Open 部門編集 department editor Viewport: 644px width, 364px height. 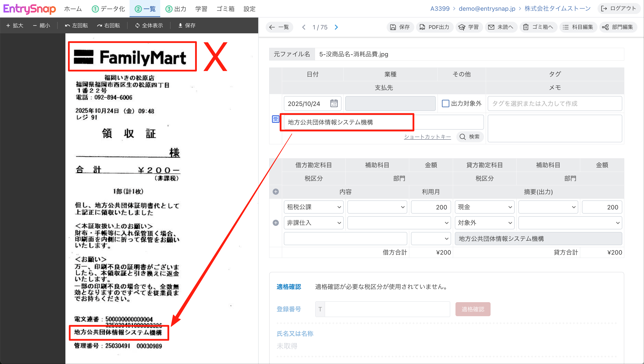(618, 27)
